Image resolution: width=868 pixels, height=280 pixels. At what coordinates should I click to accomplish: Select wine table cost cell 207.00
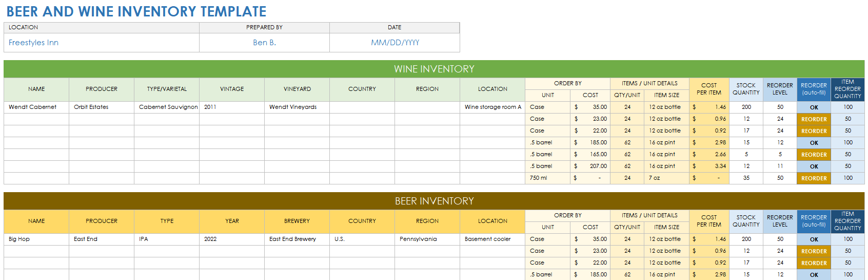click(590, 166)
